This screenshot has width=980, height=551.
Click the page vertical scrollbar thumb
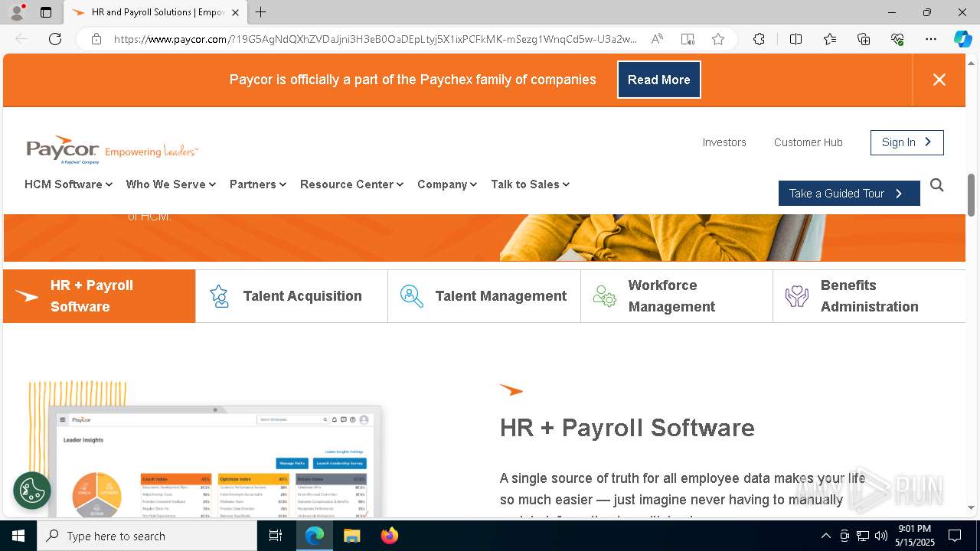(x=972, y=194)
